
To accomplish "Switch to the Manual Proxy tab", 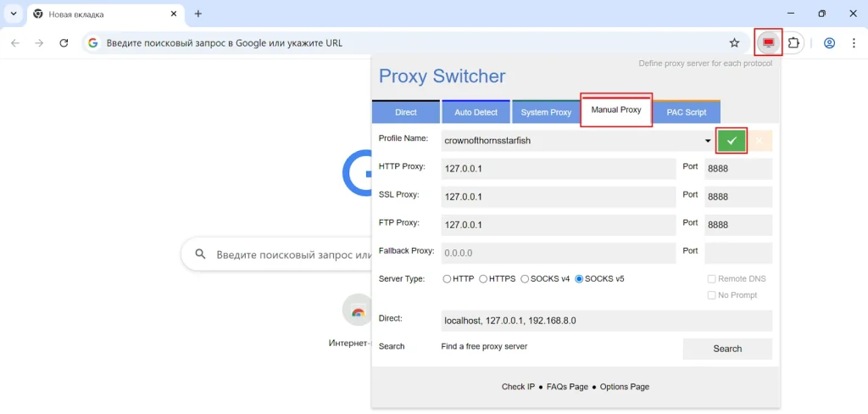I will [616, 109].
